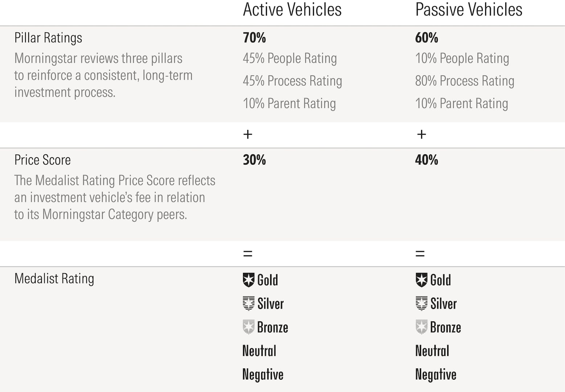Click the Bronze shield icon under Active Vehicles

click(x=249, y=327)
